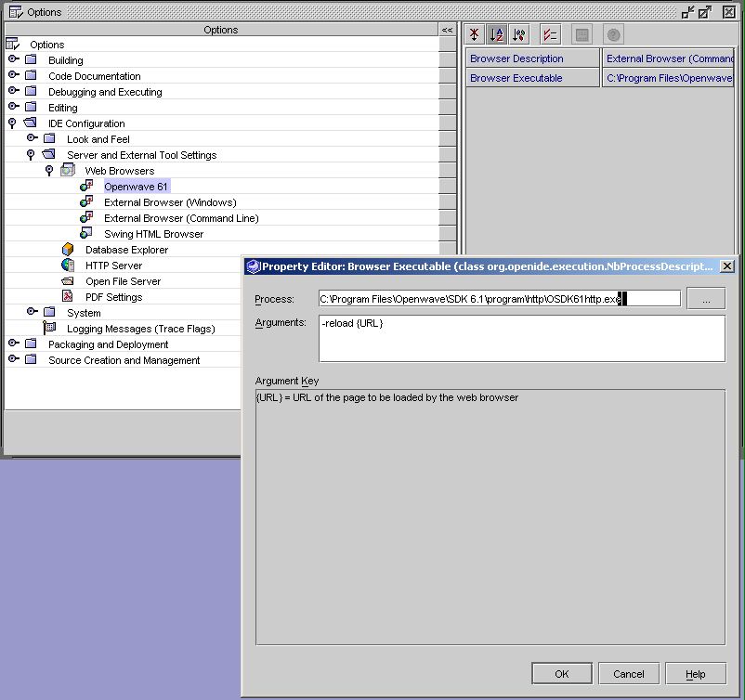Click the PDF Settings icon
Screen dimensions: 745x700
pos(68,296)
